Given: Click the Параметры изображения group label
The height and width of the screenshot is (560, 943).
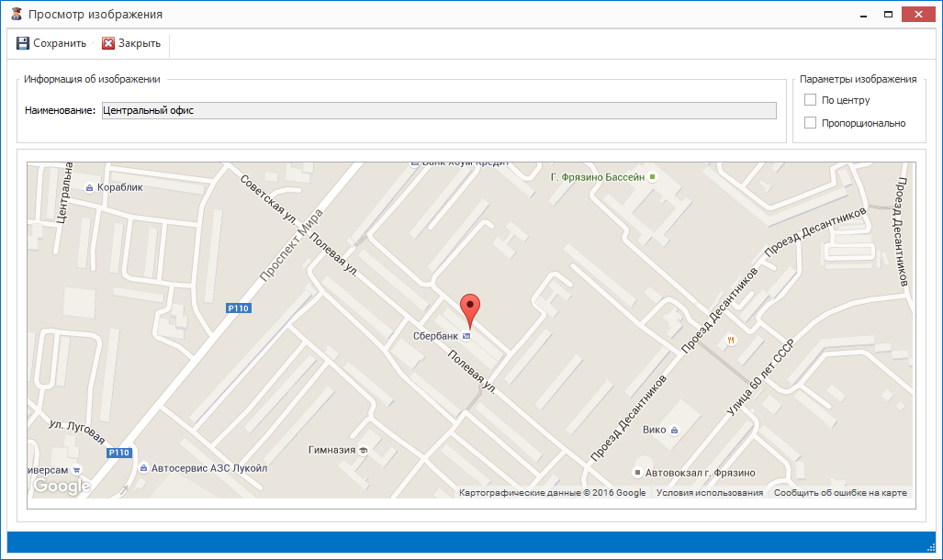Looking at the screenshot, I should [859, 79].
